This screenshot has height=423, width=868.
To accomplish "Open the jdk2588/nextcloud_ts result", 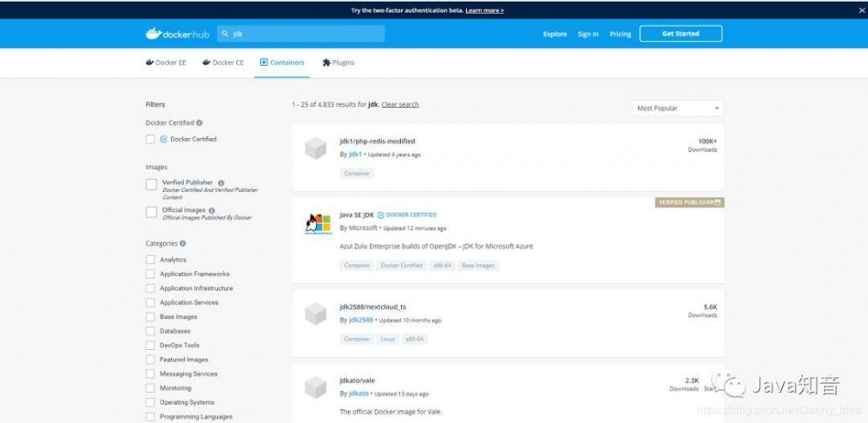I will (x=372, y=307).
